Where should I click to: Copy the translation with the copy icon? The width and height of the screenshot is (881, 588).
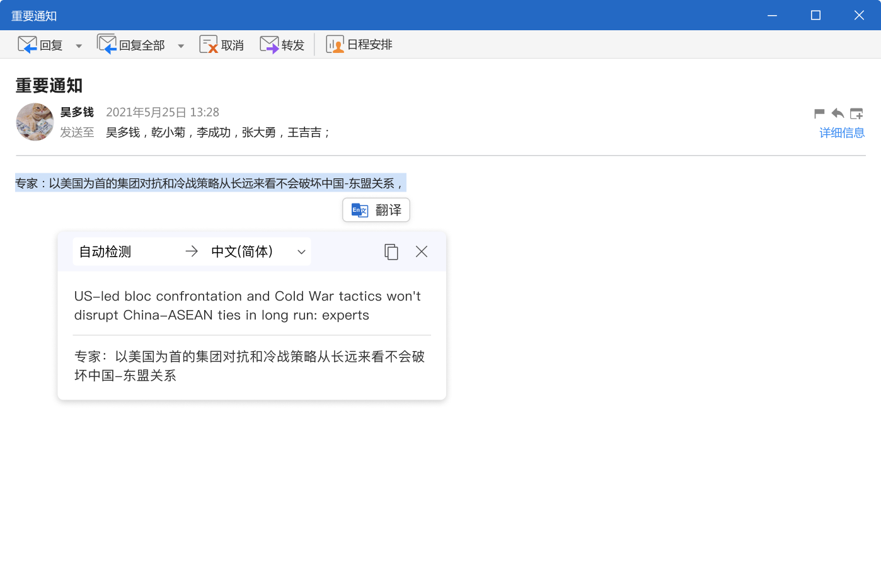coord(391,252)
